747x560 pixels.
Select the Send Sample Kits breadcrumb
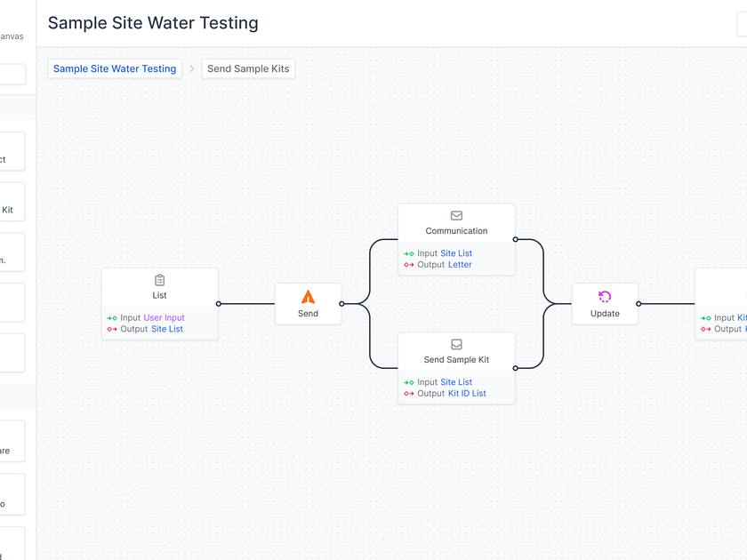click(248, 68)
